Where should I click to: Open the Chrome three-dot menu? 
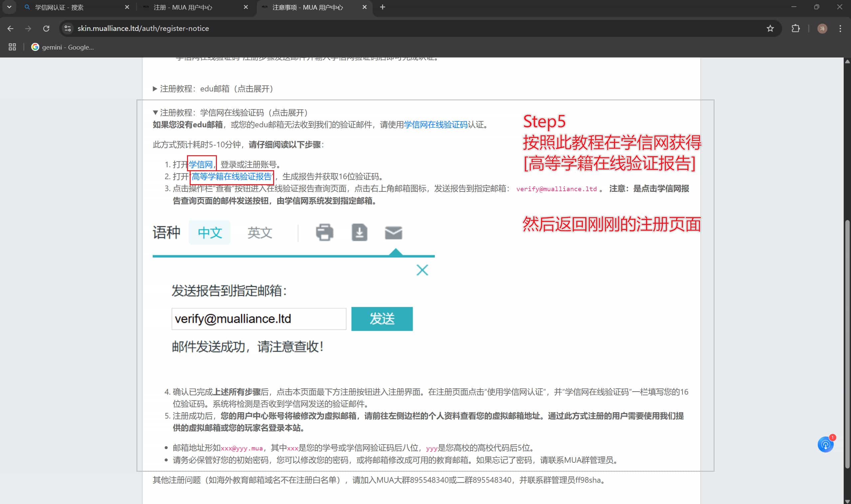pos(840,29)
